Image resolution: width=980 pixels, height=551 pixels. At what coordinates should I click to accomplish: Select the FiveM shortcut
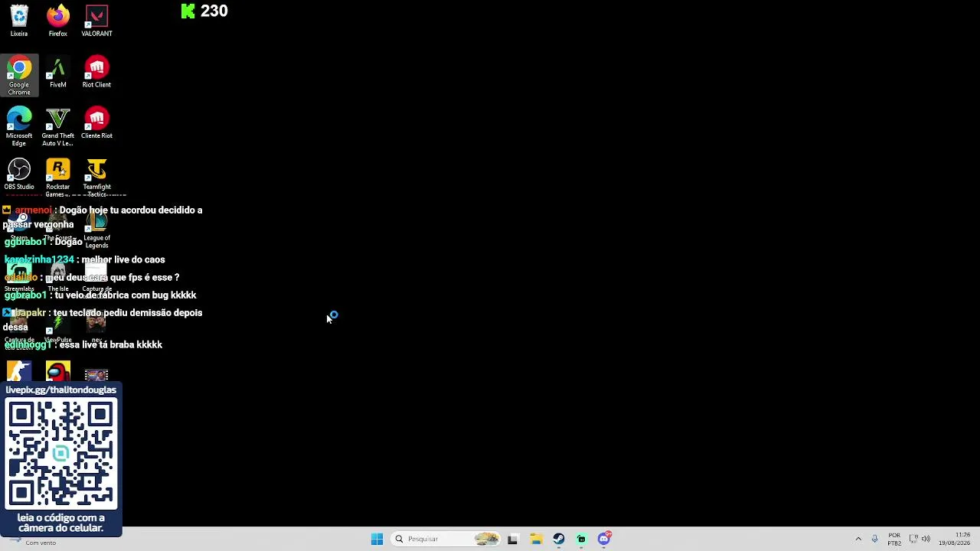tap(58, 72)
